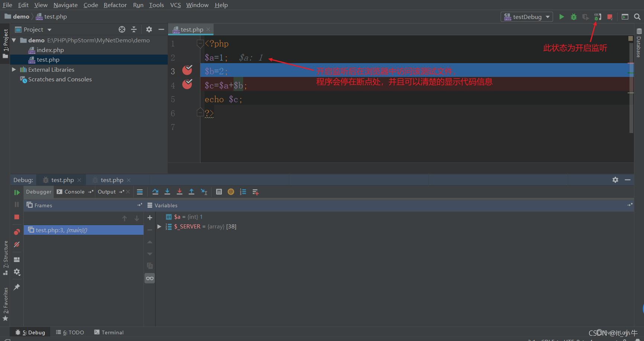644x341 pixels.
Task: Toggle the PHP debug connection listening icon
Action: 598,17
